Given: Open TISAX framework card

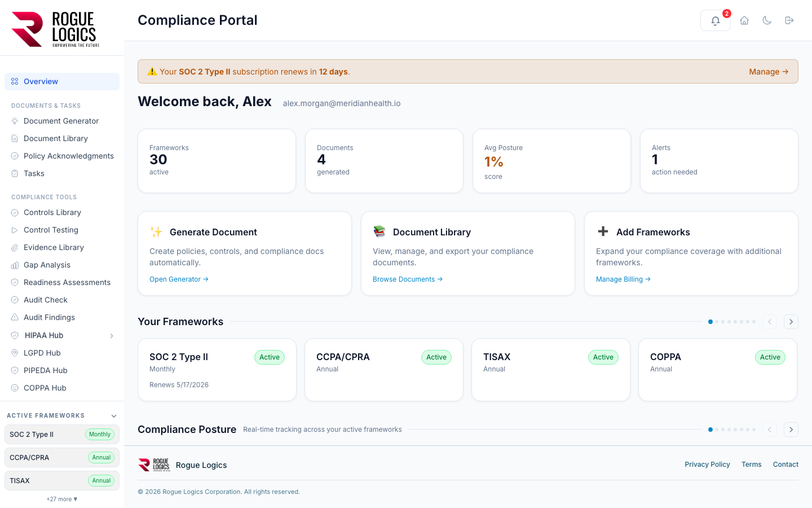Looking at the screenshot, I should (551, 370).
